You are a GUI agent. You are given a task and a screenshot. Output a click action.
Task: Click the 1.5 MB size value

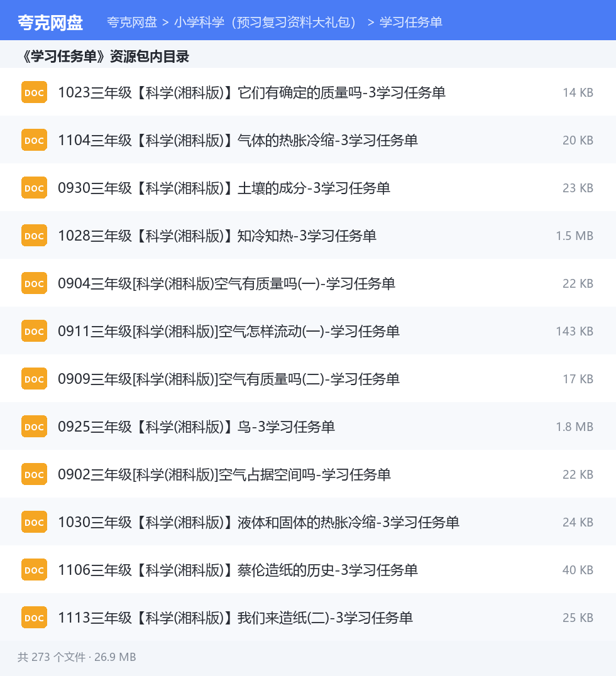[x=575, y=236]
